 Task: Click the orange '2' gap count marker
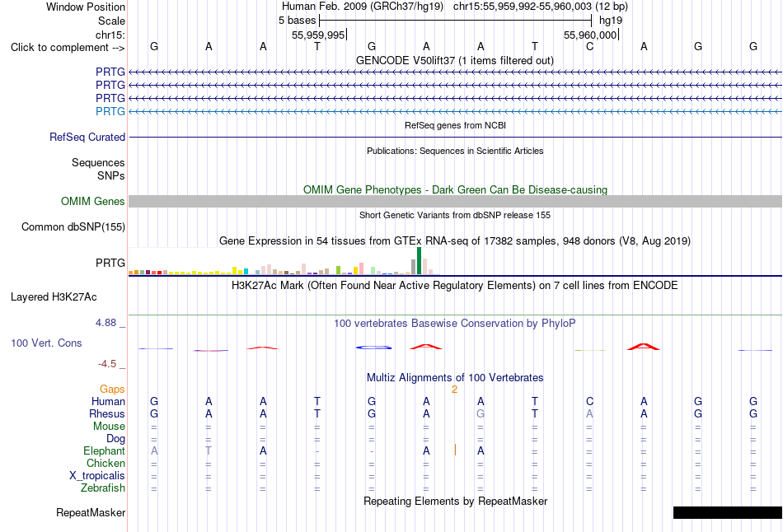pos(454,390)
